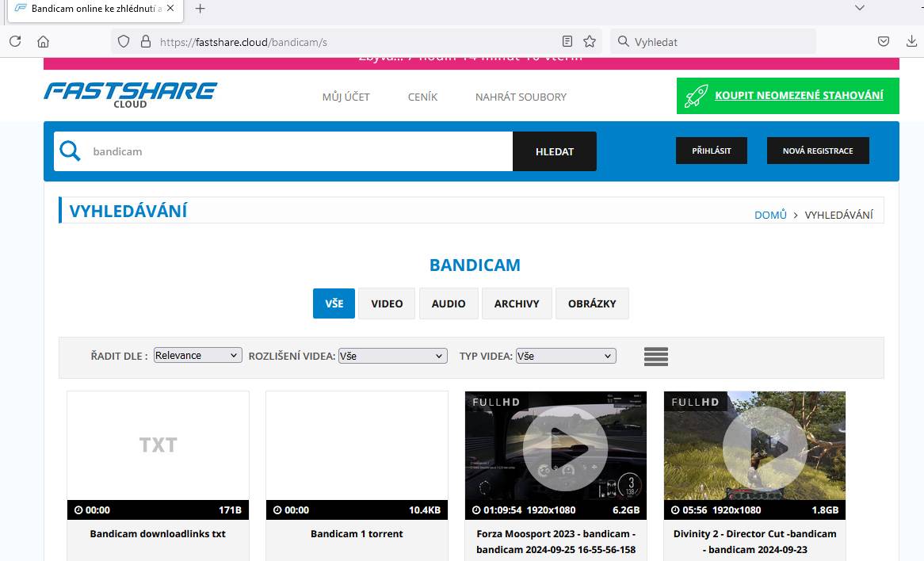Select the Obrázky filter tab
This screenshot has width=924, height=561.
point(592,303)
